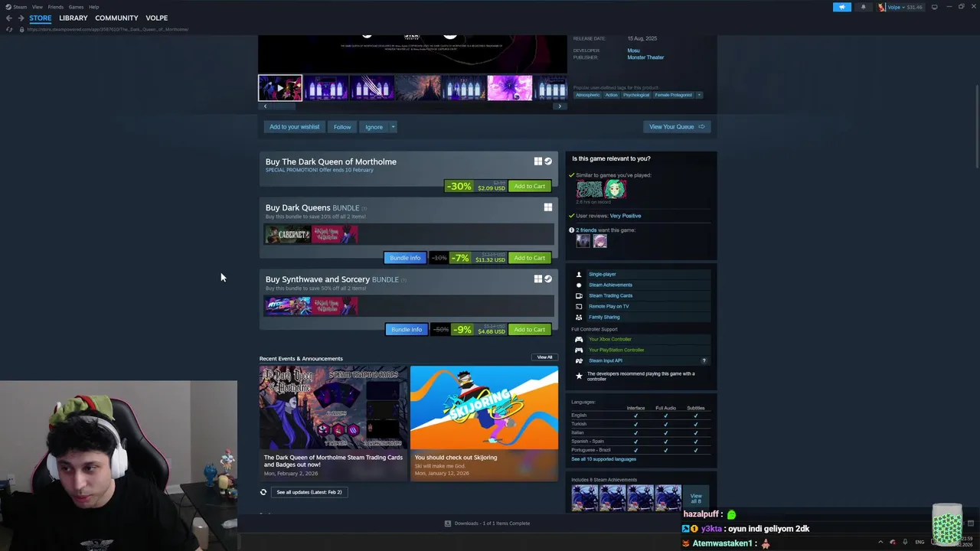Click the Steam Achievements feature icon
Image resolution: width=980 pixels, height=551 pixels.
tap(579, 285)
